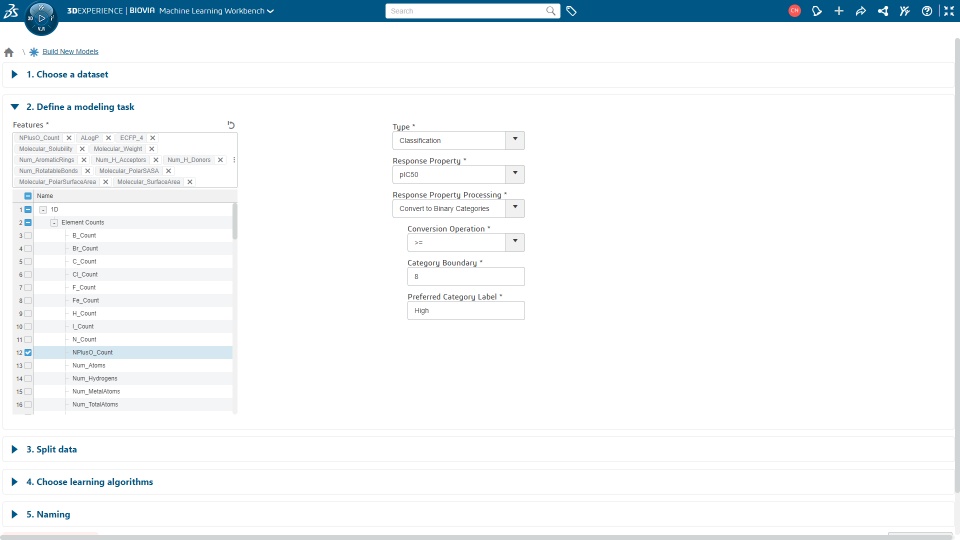Click the share arrow icon

[x=861, y=11]
